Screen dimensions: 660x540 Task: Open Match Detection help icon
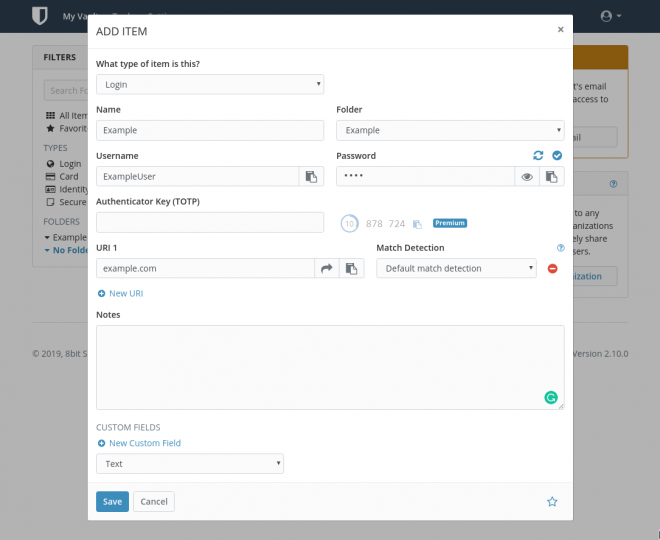tap(560, 247)
